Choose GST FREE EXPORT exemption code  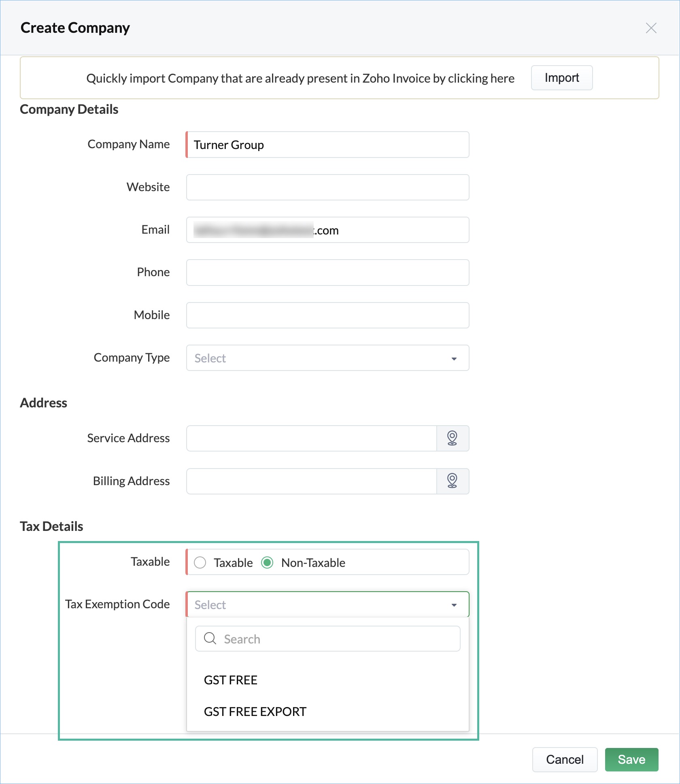328,712
